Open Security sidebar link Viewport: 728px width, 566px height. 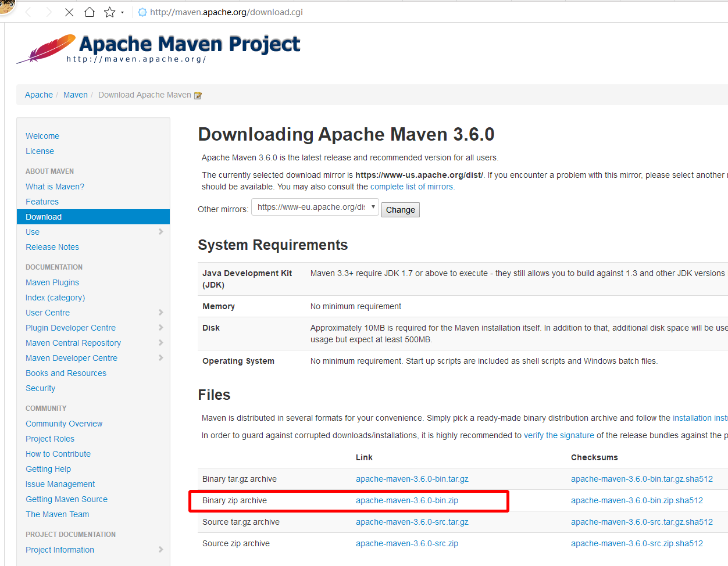coord(40,388)
